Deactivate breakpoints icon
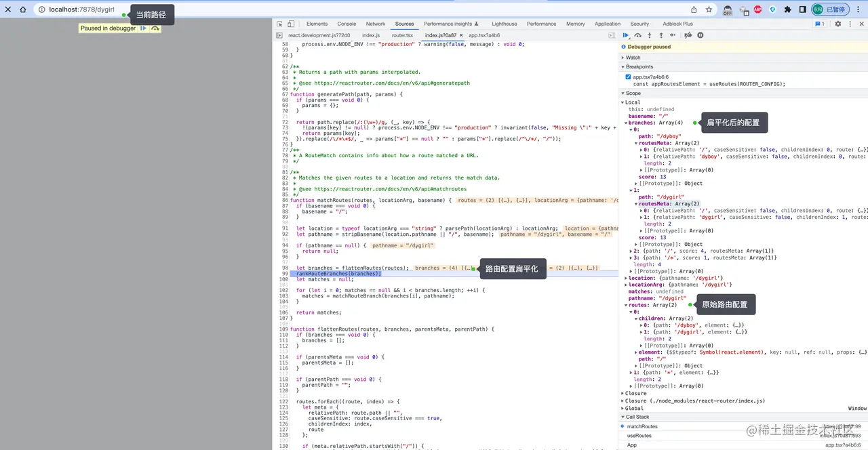This screenshot has width=868, height=450. (x=688, y=35)
